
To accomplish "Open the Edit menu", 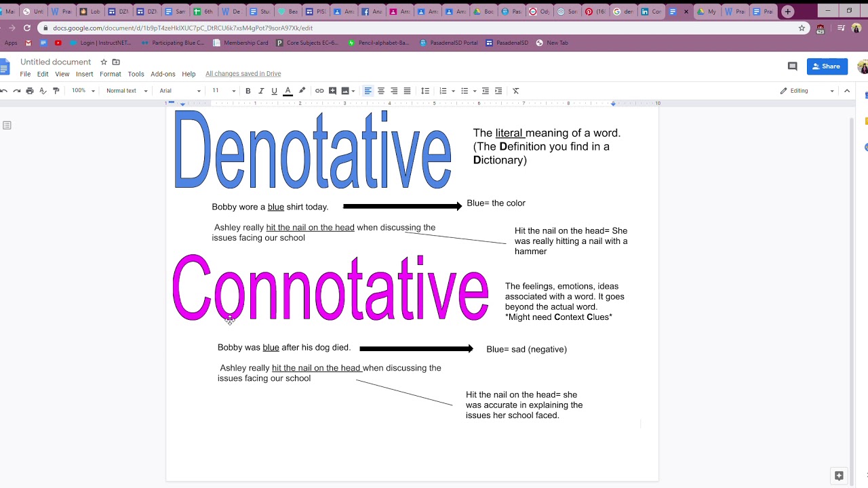I will coord(43,74).
